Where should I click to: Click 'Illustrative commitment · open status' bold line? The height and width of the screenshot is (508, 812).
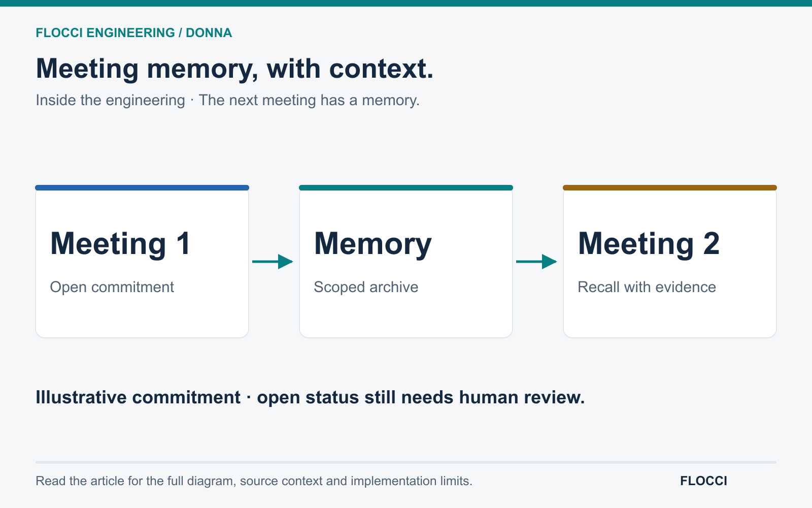pyautogui.click(x=310, y=397)
